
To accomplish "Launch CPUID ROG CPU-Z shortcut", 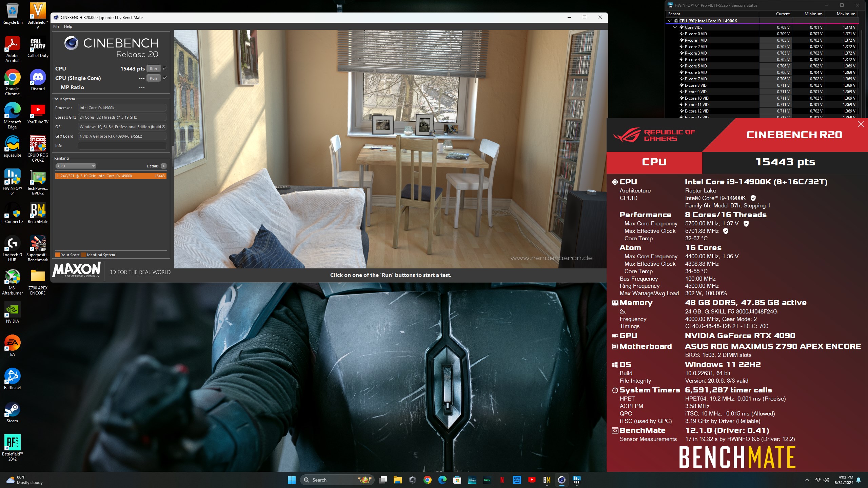I will click(38, 149).
